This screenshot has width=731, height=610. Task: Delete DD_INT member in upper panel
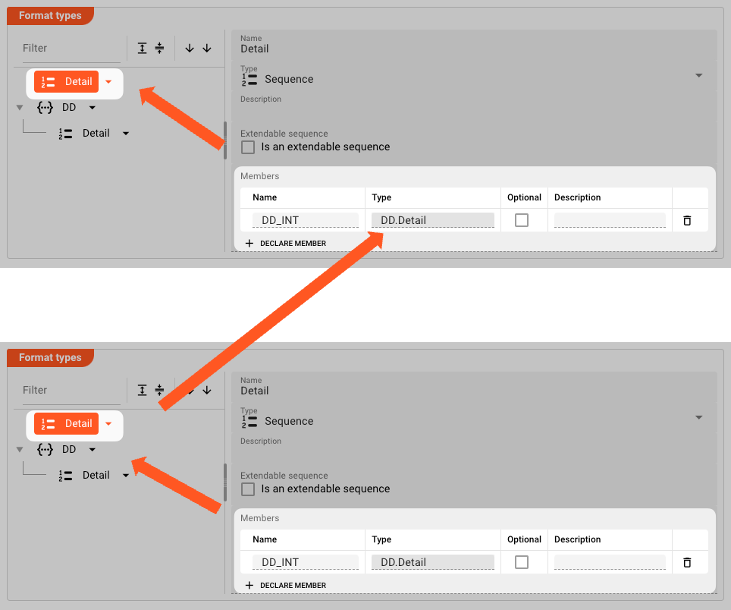click(687, 220)
